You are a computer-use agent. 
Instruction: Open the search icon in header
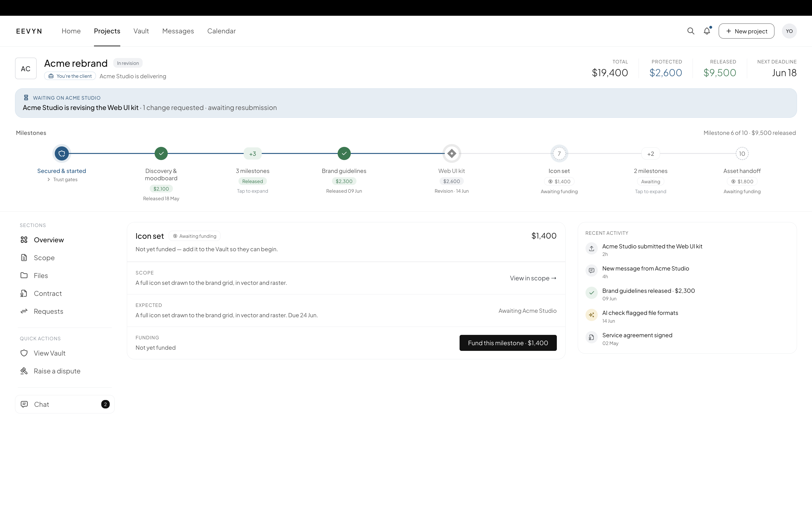click(691, 31)
